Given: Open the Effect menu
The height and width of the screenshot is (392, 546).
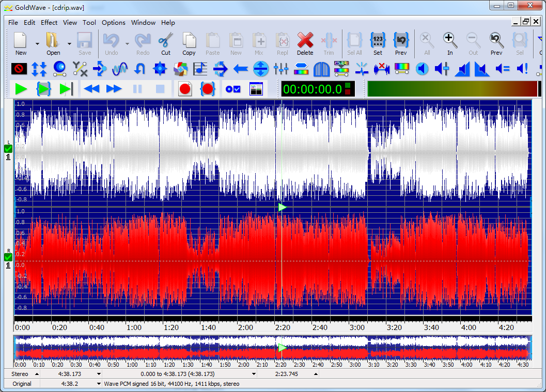Looking at the screenshot, I should click(49, 23).
